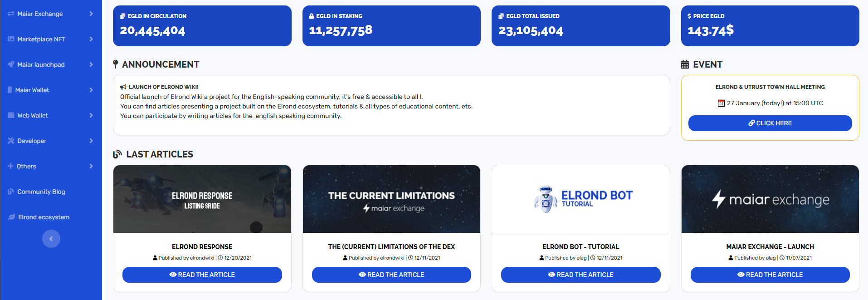Collapse the sidebar with the round arrow toggle
The image size is (868, 300).
[x=51, y=239]
